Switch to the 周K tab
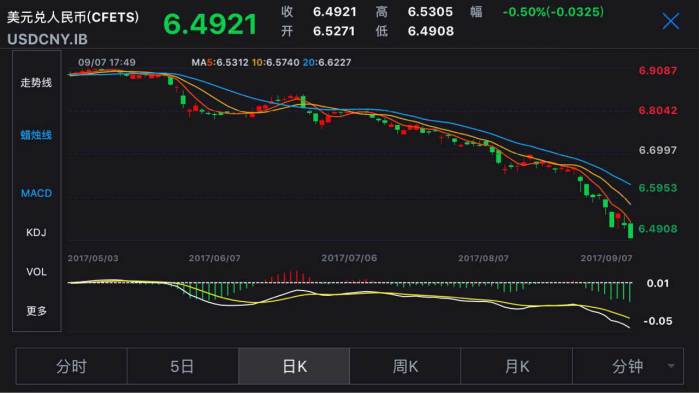700x393 pixels. (x=405, y=366)
